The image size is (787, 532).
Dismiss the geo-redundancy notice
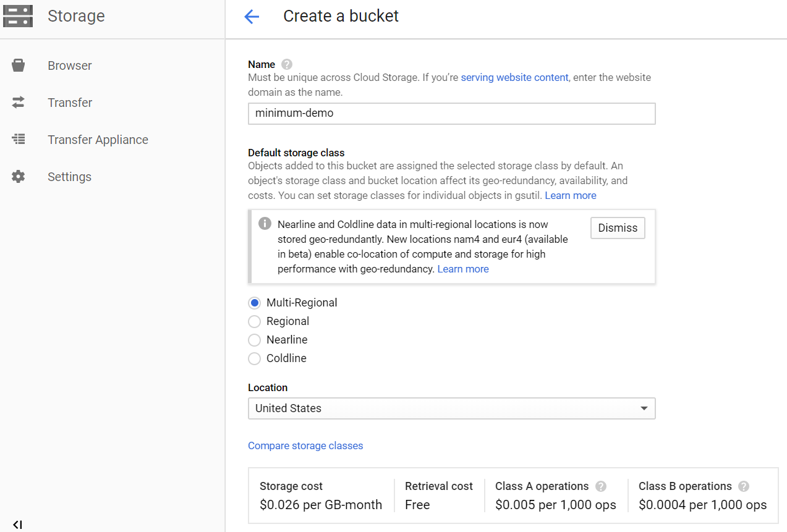[618, 228]
